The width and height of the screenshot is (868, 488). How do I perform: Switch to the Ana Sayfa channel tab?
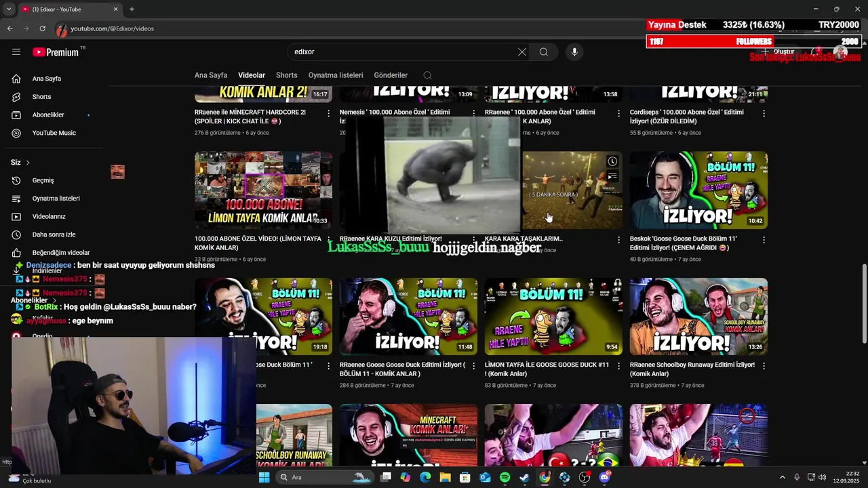point(211,75)
